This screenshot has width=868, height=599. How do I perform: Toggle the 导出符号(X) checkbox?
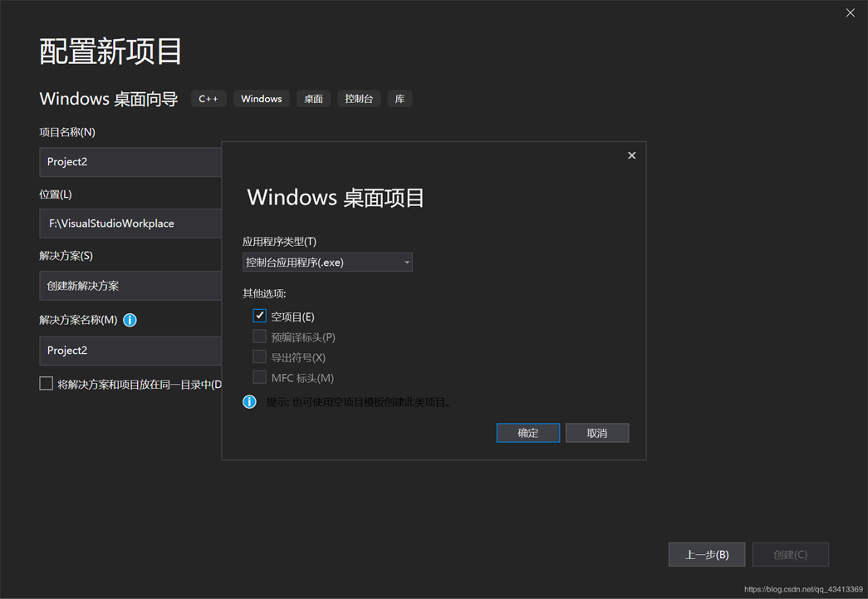(x=259, y=357)
